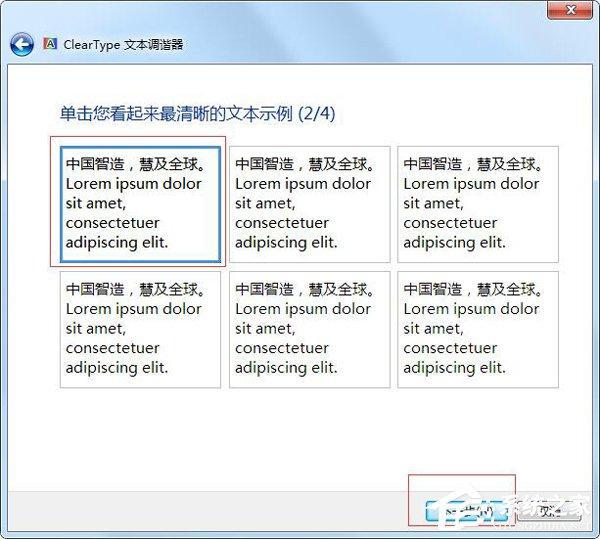Click '中国智造' line in bottom-right sample
The image size is (600, 539).
[x=473, y=289]
